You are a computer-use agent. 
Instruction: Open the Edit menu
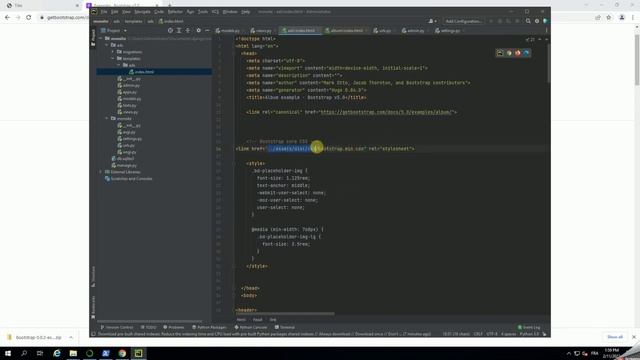point(115,12)
